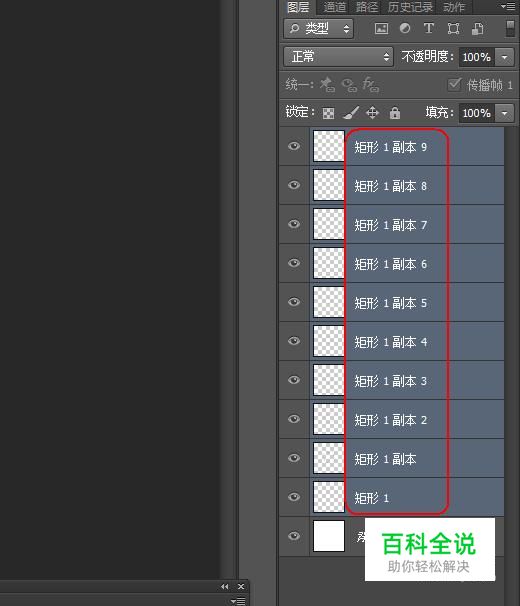
Task: Select layer name 矩形 1 副本 7
Action: pyautogui.click(x=391, y=225)
